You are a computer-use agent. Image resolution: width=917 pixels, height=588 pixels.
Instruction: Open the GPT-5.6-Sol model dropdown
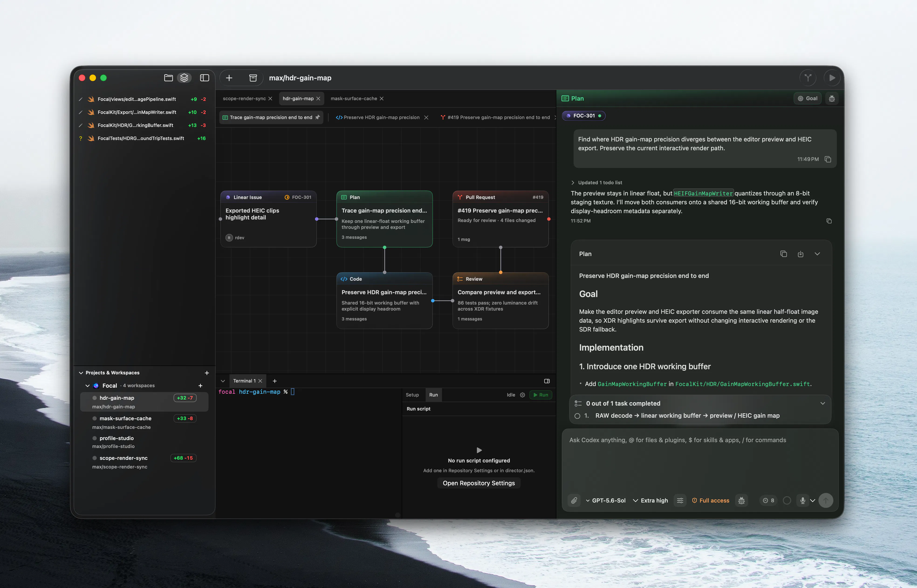tap(606, 501)
